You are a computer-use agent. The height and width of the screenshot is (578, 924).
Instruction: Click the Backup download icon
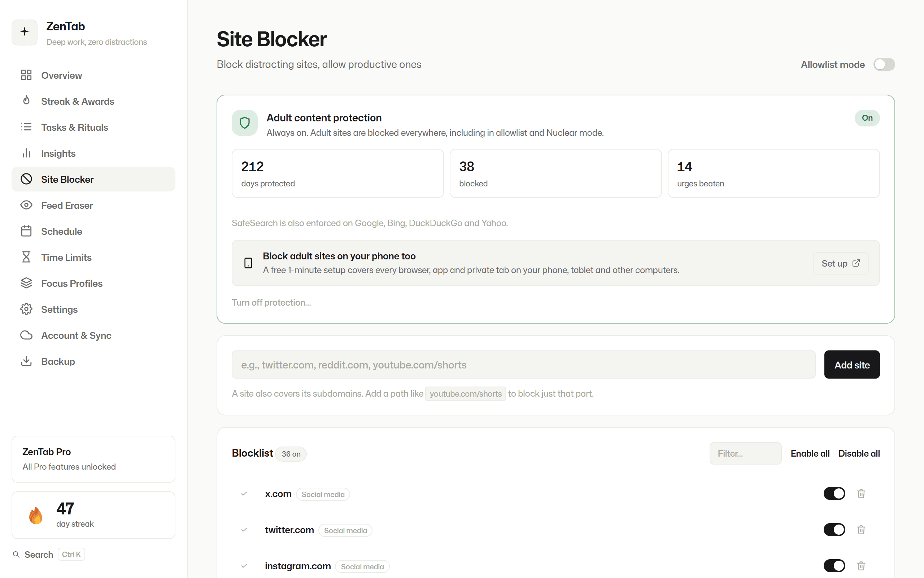point(26,361)
